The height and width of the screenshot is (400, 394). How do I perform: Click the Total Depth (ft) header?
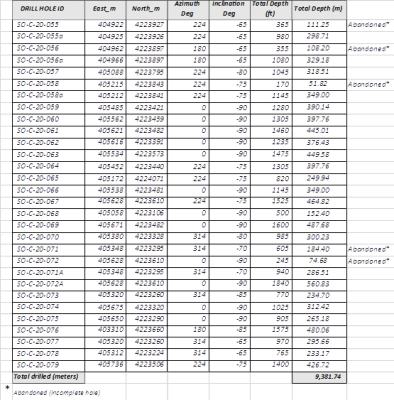pos(271,9)
